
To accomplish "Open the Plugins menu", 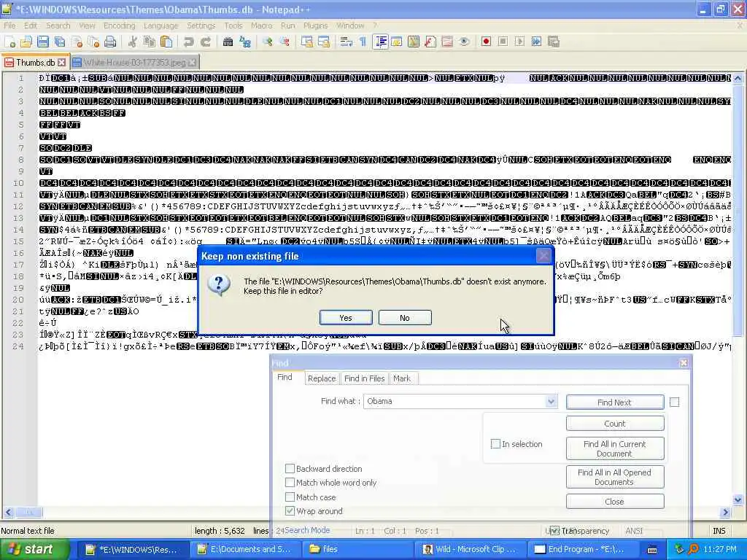I will tap(315, 26).
